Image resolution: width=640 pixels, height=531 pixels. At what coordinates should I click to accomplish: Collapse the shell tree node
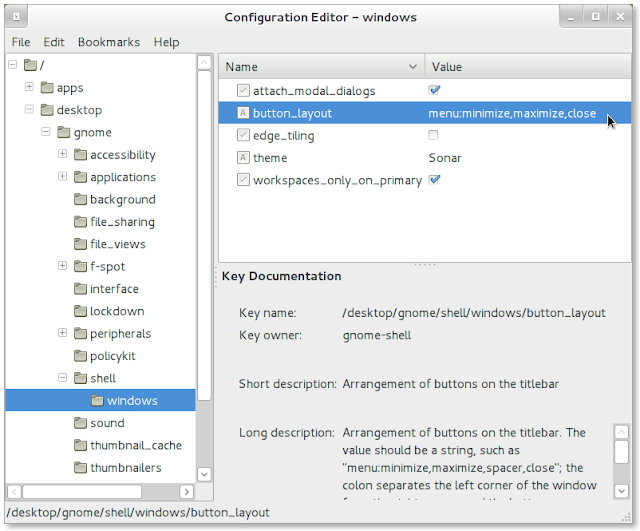point(62,378)
